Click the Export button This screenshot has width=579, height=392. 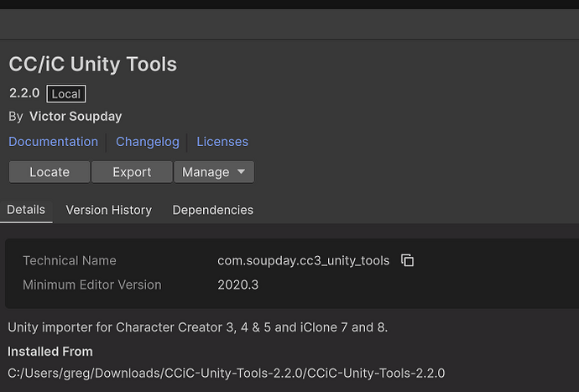(132, 172)
